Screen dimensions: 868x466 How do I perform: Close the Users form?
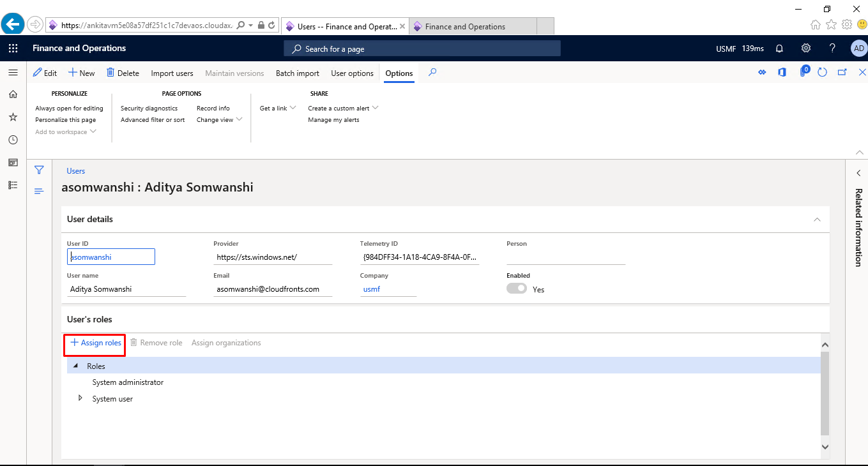[x=862, y=73]
